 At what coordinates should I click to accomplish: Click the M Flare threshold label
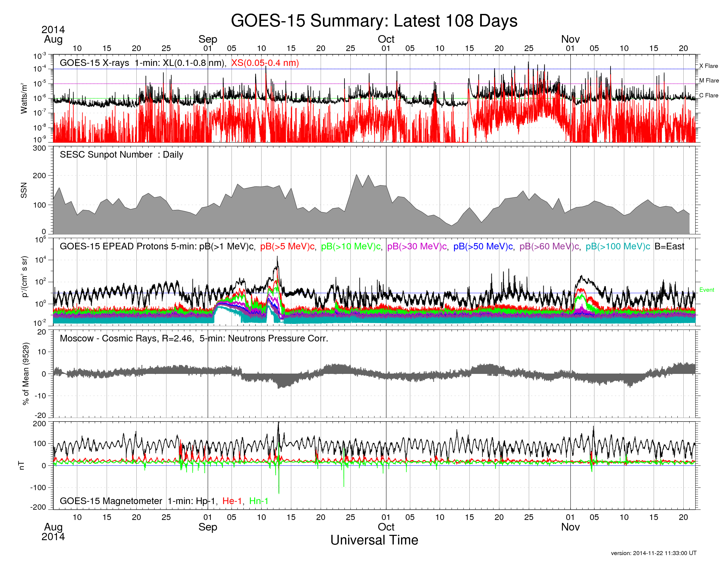coord(709,81)
